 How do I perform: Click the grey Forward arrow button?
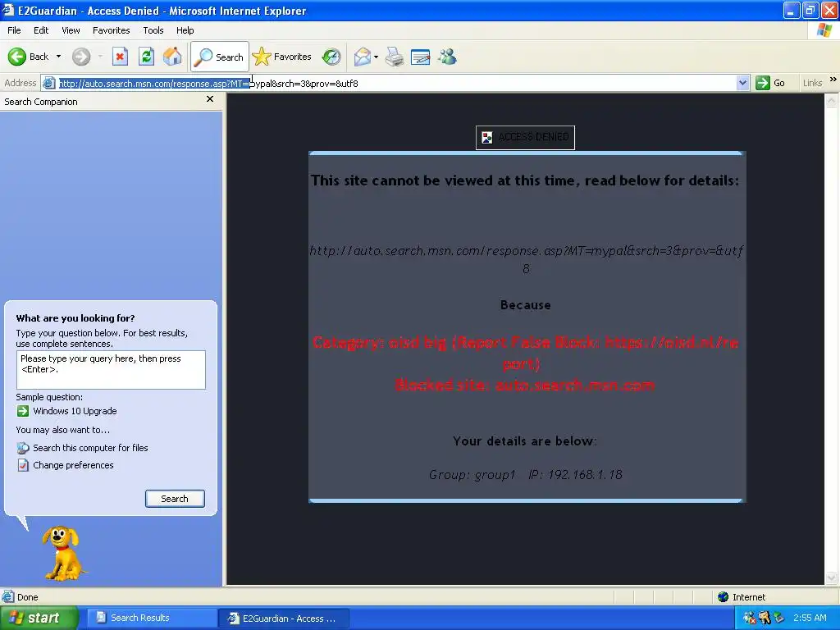tap(81, 57)
